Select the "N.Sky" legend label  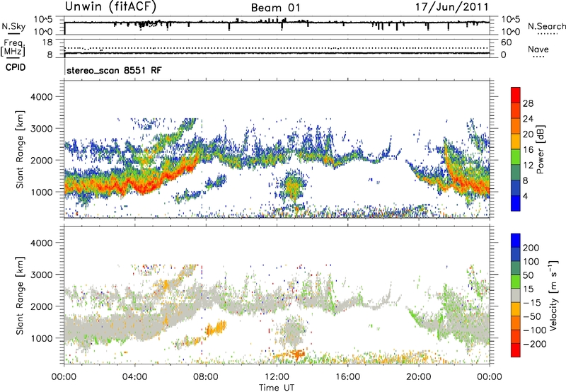click(x=13, y=26)
